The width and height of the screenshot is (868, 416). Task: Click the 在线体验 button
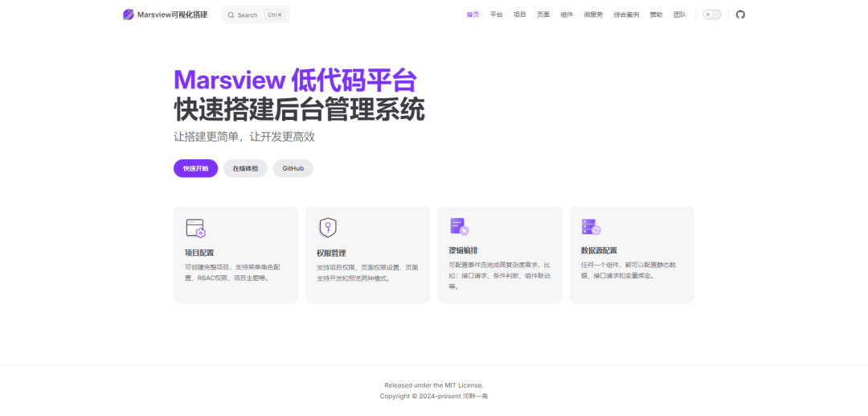pos(245,168)
